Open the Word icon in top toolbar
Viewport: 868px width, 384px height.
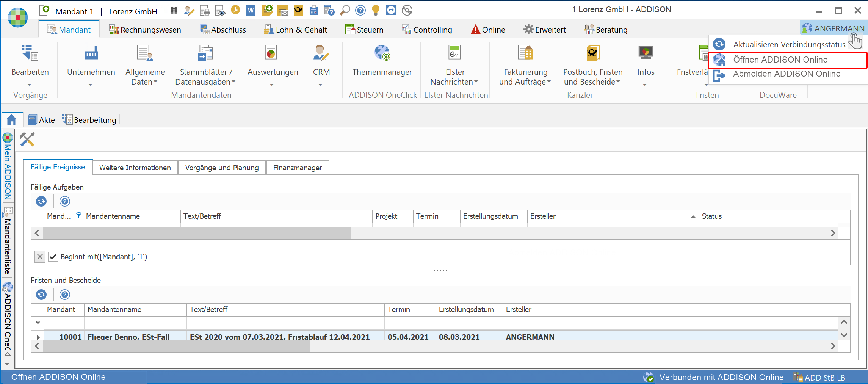point(251,10)
